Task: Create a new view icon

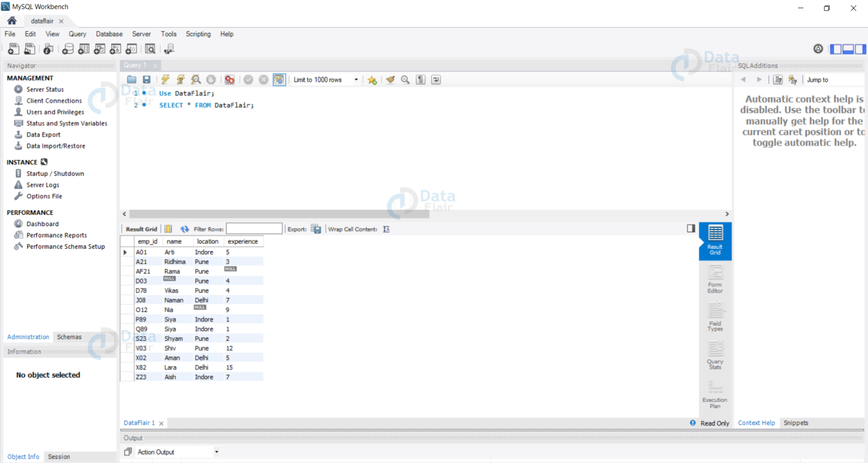Action: (99, 49)
